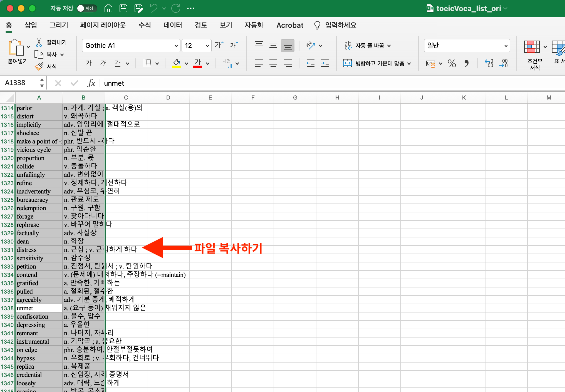
Task: Click the Cut (잘라내기) scissors icon
Action: pyautogui.click(x=39, y=42)
